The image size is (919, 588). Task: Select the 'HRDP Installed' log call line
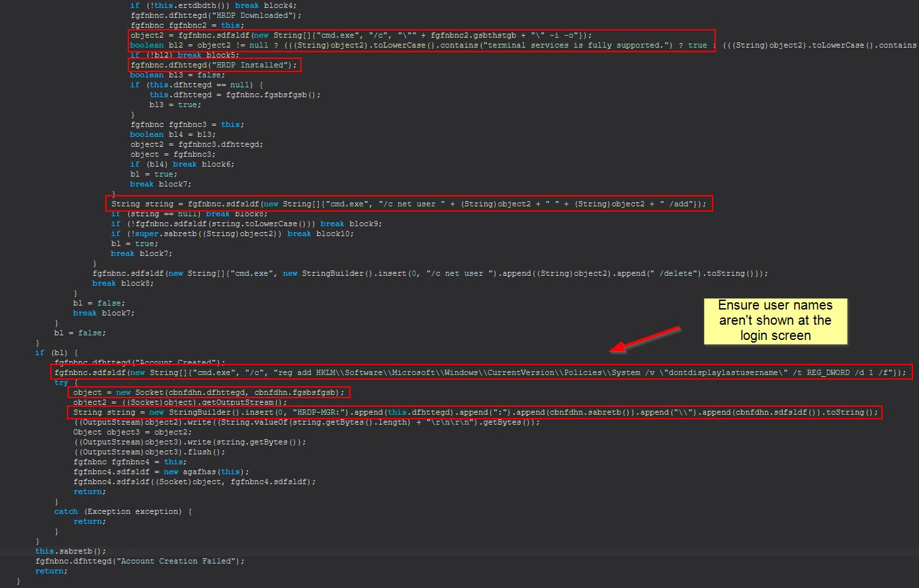point(214,65)
